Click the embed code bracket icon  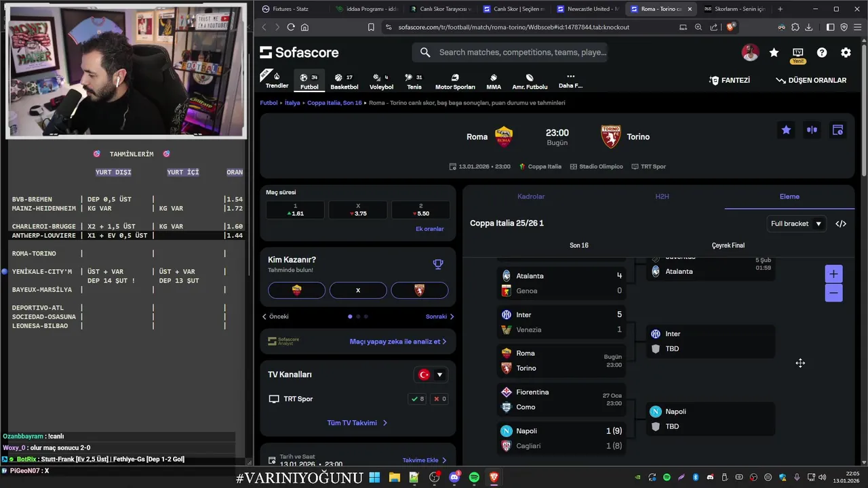pyautogui.click(x=841, y=224)
